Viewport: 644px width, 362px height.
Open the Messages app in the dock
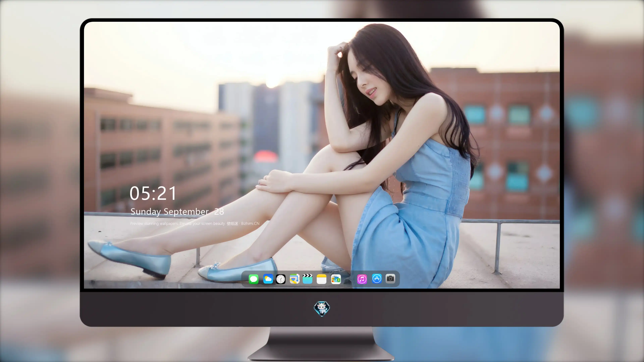pyautogui.click(x=254, y=279)
